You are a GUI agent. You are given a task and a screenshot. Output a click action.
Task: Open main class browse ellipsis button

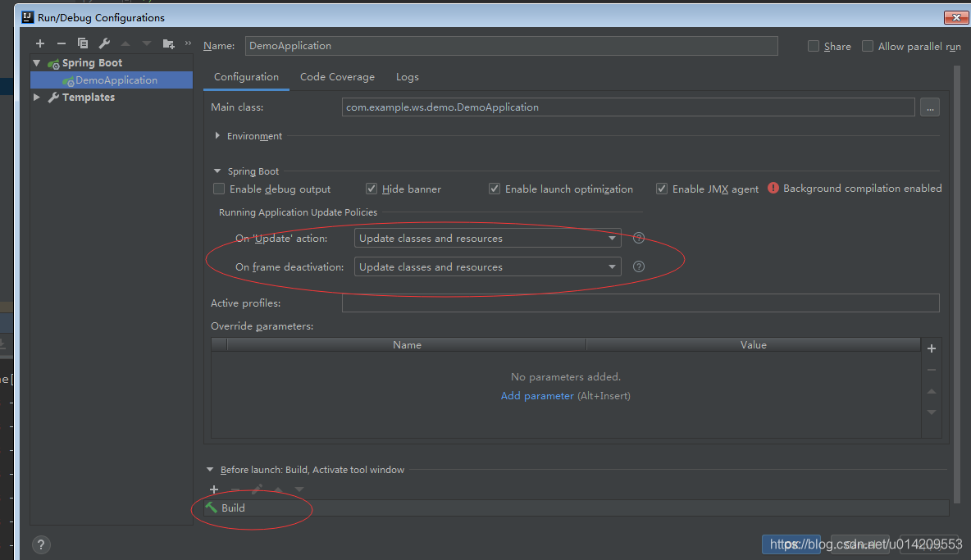[929, 107]
